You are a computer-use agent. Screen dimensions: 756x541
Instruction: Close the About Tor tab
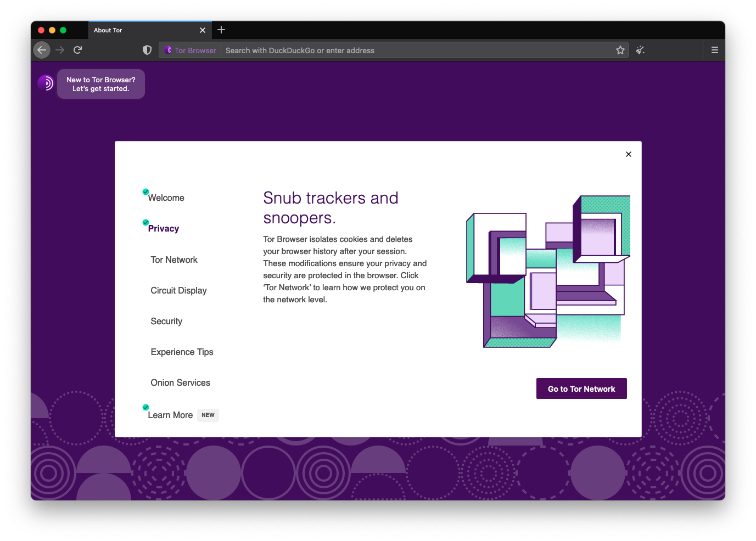[203, 30]
